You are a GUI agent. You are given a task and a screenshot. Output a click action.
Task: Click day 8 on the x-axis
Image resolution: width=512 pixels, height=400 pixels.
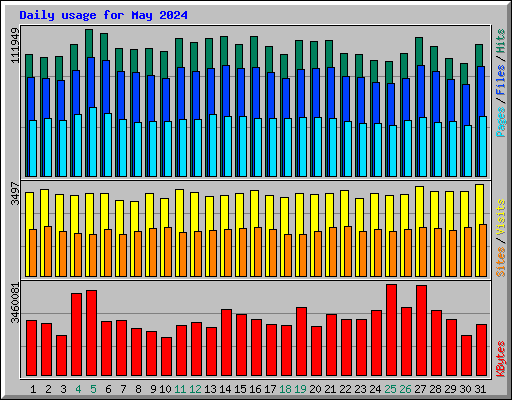(138, 389)
